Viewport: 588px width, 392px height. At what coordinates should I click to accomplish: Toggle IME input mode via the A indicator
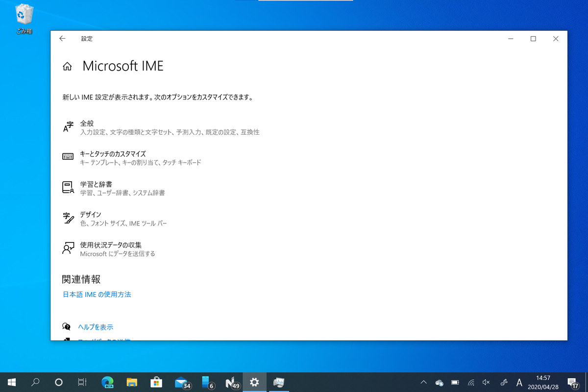tap(518, 382)
